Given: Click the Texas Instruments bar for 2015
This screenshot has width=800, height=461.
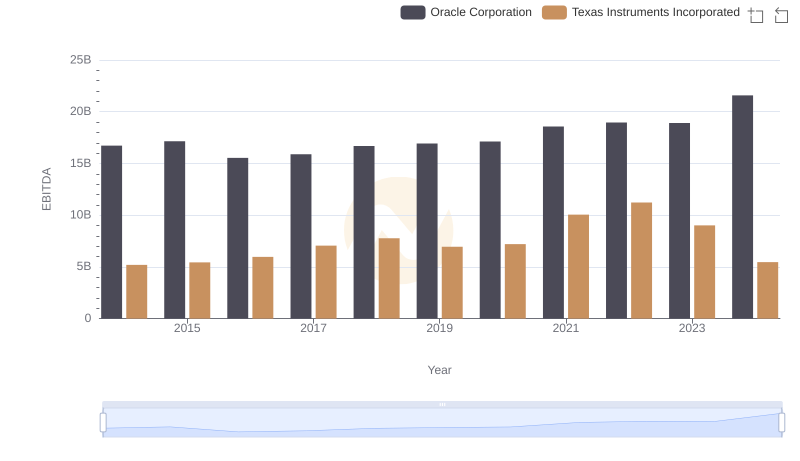Looking at the screenshot, I should [199, 291].
